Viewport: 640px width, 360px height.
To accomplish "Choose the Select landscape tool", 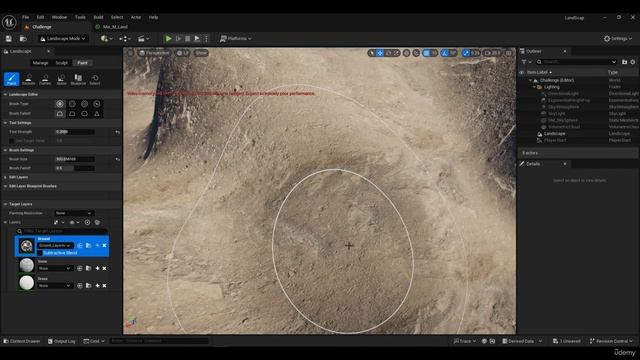I will 95,79.
